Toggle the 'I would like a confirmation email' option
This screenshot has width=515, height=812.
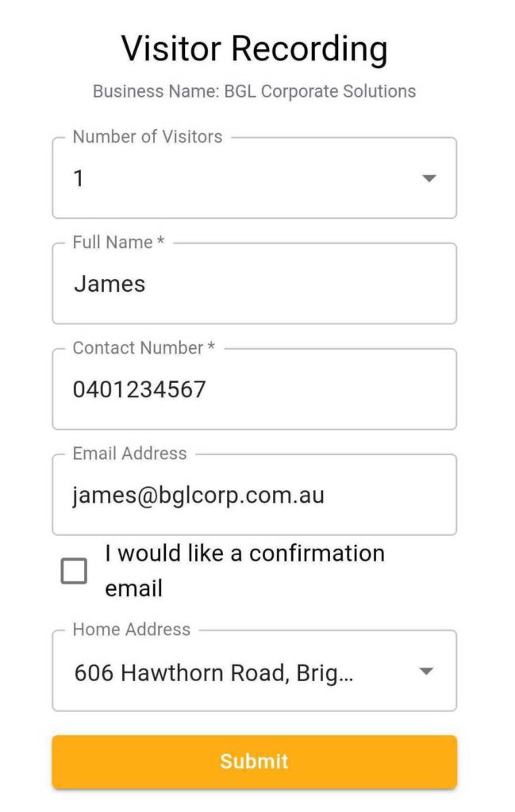[75, 570]
